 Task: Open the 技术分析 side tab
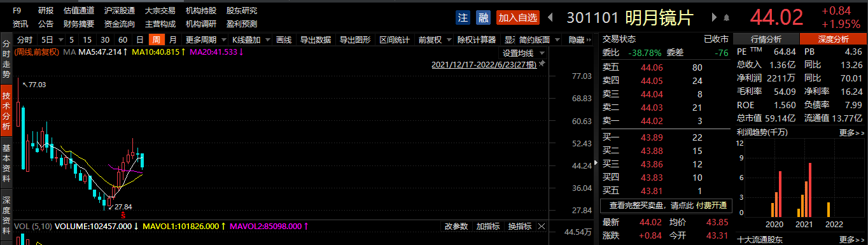point(6,112)
